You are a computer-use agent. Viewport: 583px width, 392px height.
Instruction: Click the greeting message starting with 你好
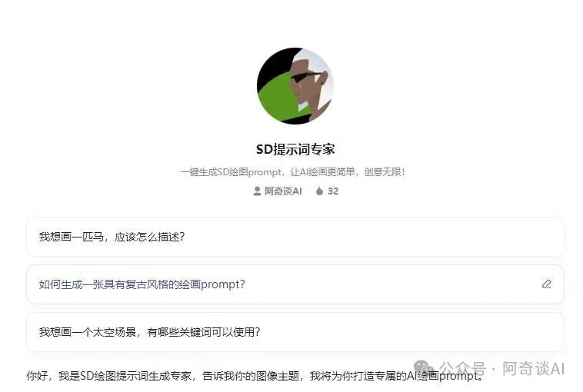(255, 376)
